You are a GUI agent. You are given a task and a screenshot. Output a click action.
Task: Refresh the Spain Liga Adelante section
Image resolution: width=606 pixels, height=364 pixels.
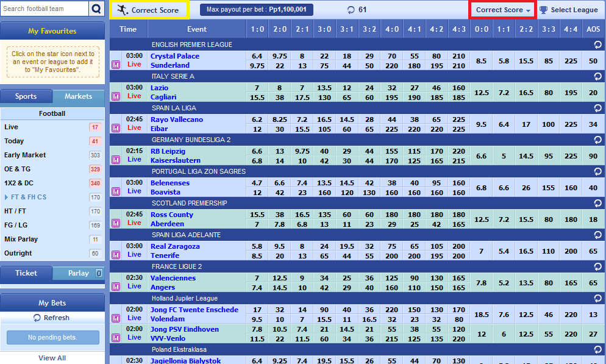click(x=598, y=235)
